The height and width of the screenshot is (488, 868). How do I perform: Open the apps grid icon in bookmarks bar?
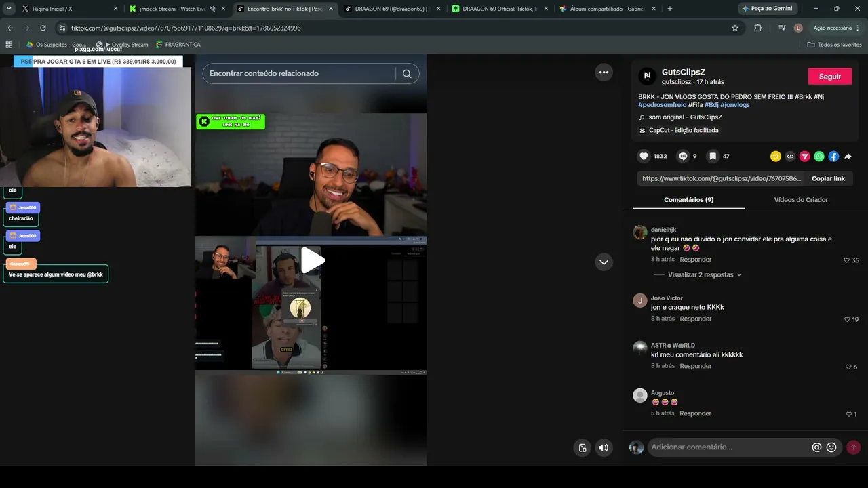(x=9, y=45)
